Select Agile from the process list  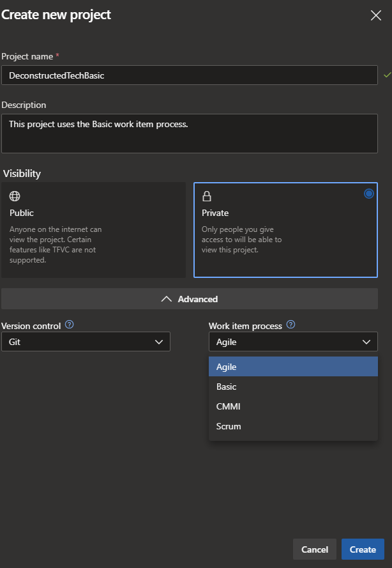click(292, 367)
